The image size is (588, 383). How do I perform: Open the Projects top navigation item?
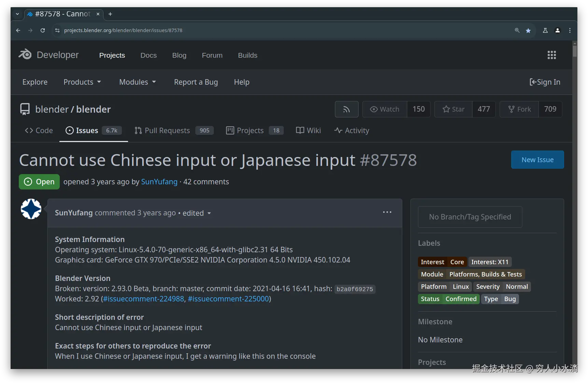coord(112,55)
